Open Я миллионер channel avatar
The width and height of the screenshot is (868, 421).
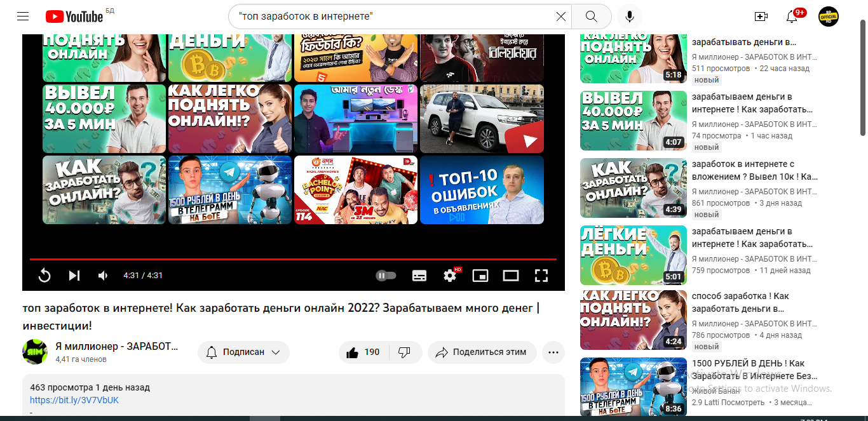tap(35, 352)
